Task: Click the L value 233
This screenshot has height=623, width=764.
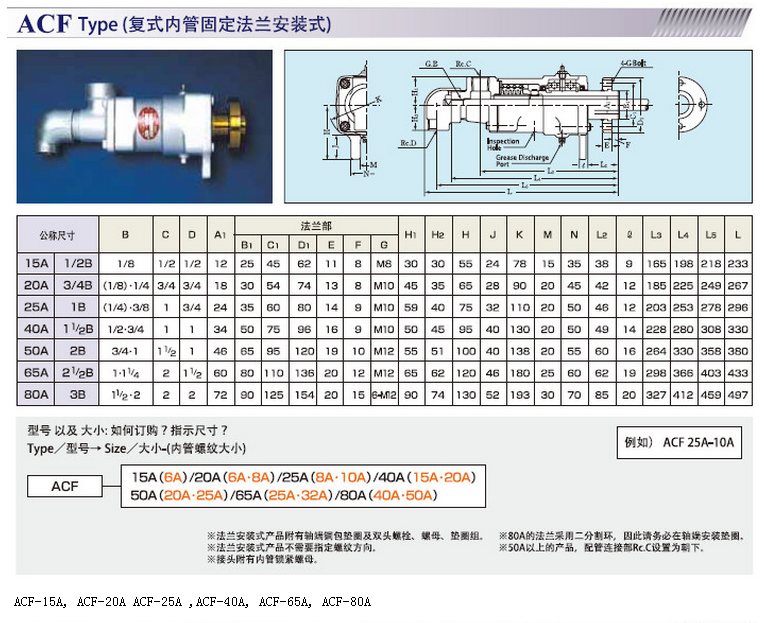Action: point(738,264)
